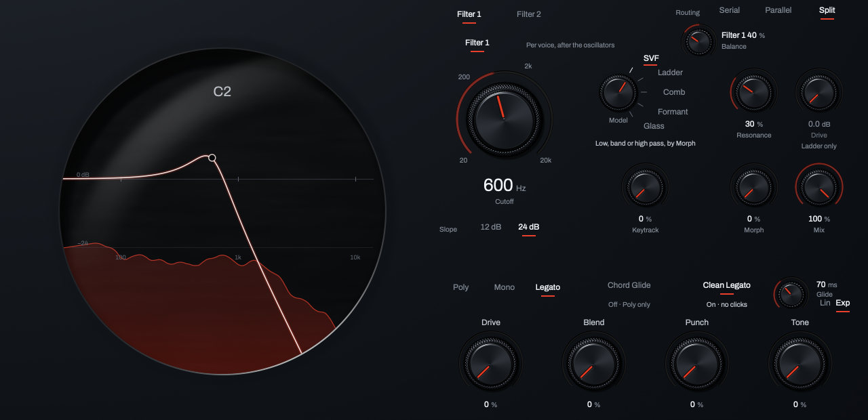Select Legato voice mode
This screenshot has width=868, height=420.
click(548, 287)
